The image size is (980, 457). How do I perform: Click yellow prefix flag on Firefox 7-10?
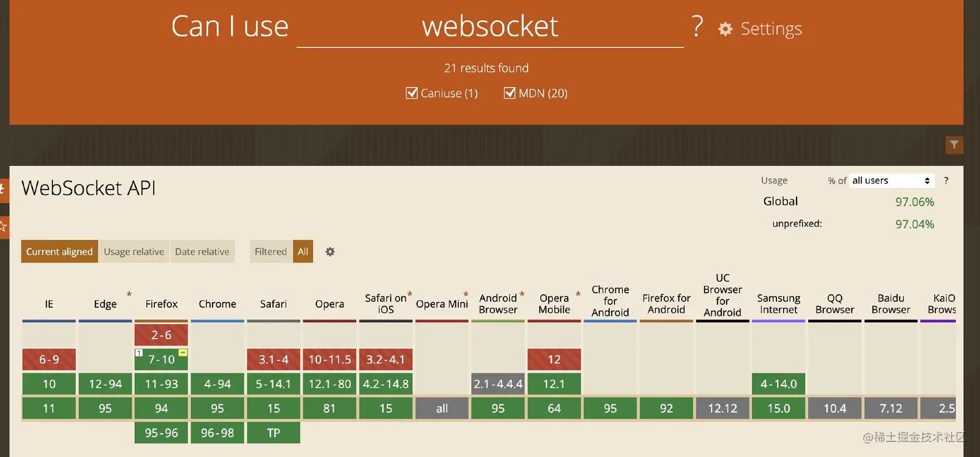[x=183, y=353]
